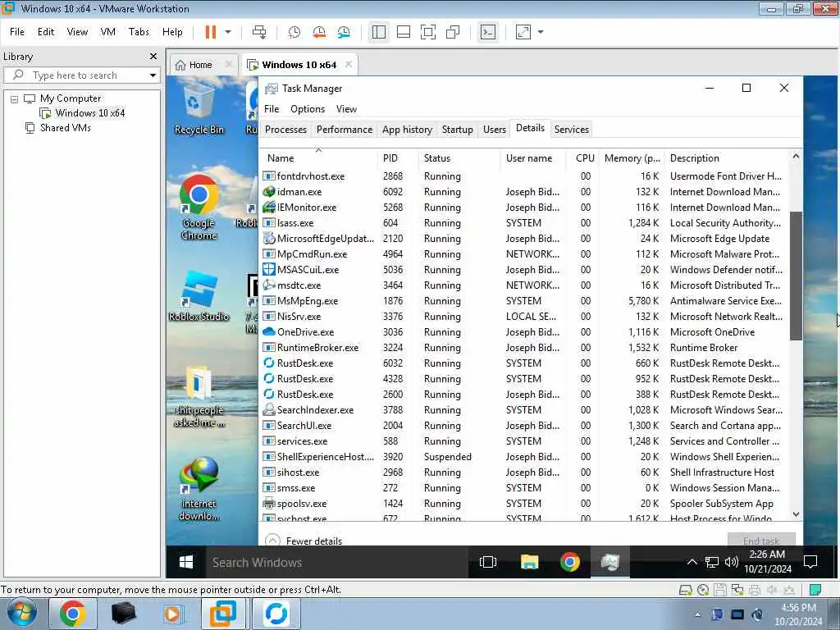Click the revert to snapshot icon

(x=319, y=32)
